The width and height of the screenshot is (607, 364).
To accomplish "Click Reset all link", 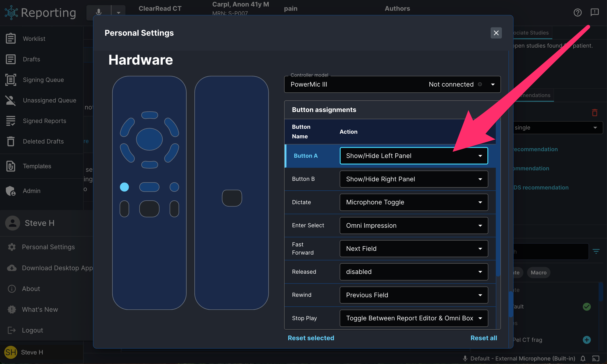I will [483, 338].
